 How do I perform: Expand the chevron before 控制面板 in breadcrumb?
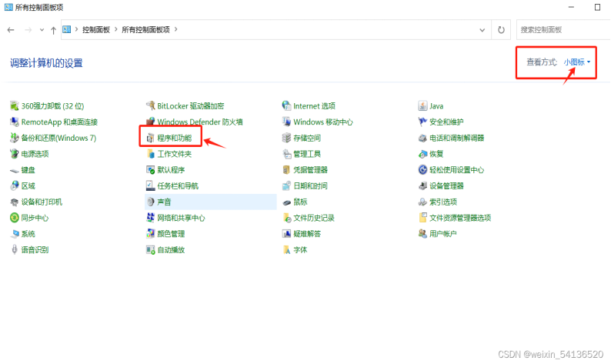[76, 29]
